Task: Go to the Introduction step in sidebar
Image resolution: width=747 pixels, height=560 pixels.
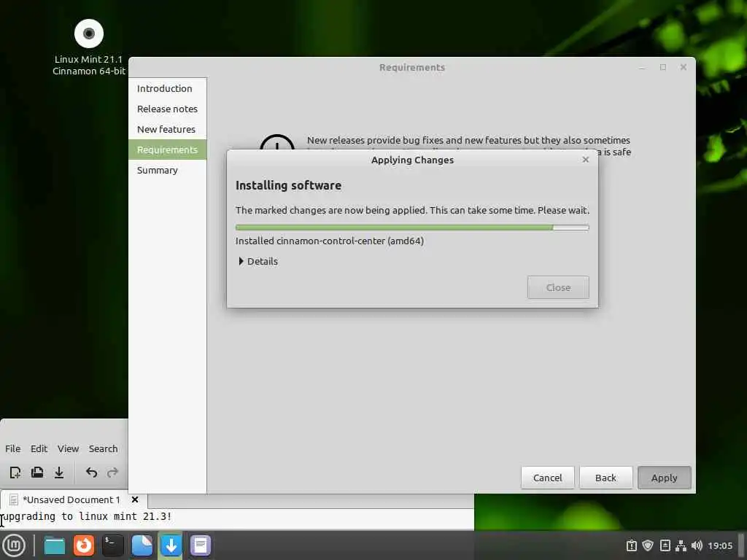Action: [x=167, y=88]
